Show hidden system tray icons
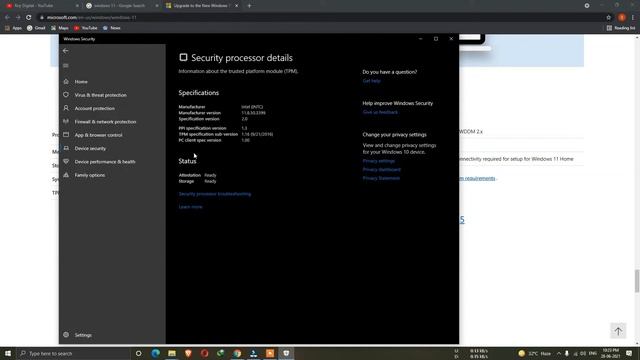Image resolution: width=640 pixels, height=360 pixels. (x=559, y=353)
